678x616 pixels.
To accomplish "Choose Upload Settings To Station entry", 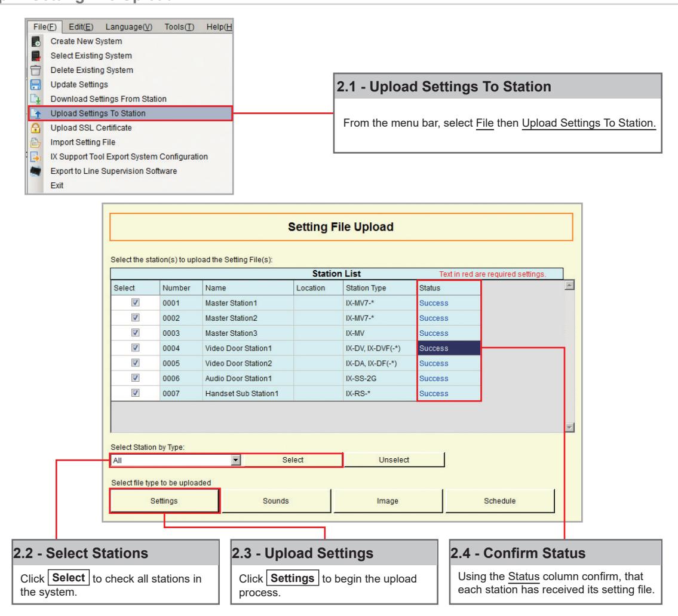I will tap(130, 114).
